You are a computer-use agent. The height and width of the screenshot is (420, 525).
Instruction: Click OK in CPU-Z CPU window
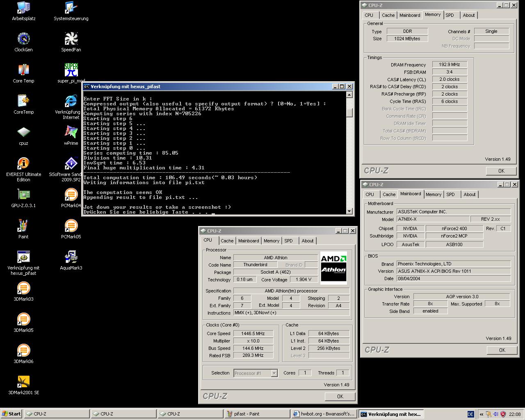tap(340, 396)
